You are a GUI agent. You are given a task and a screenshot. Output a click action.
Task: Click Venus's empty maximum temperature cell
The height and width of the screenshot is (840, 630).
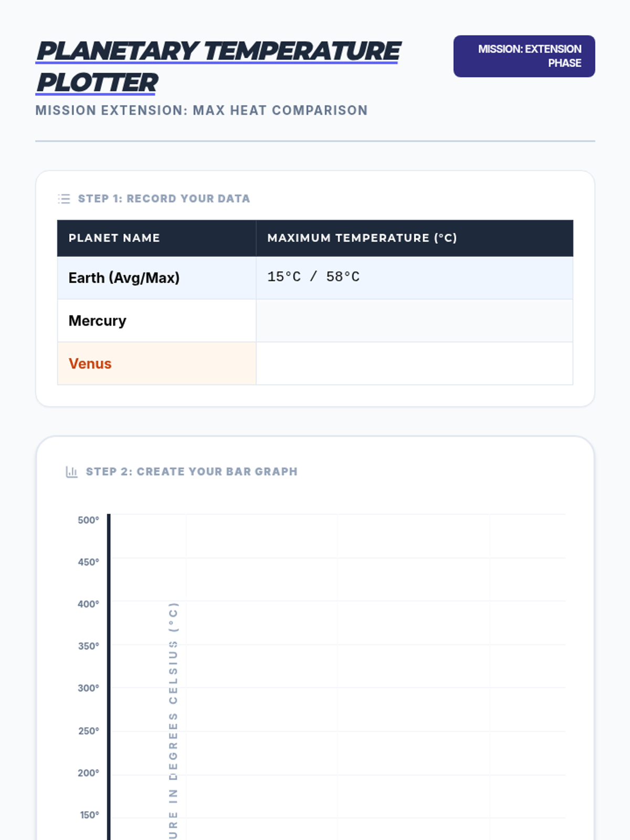click(414, 364)
